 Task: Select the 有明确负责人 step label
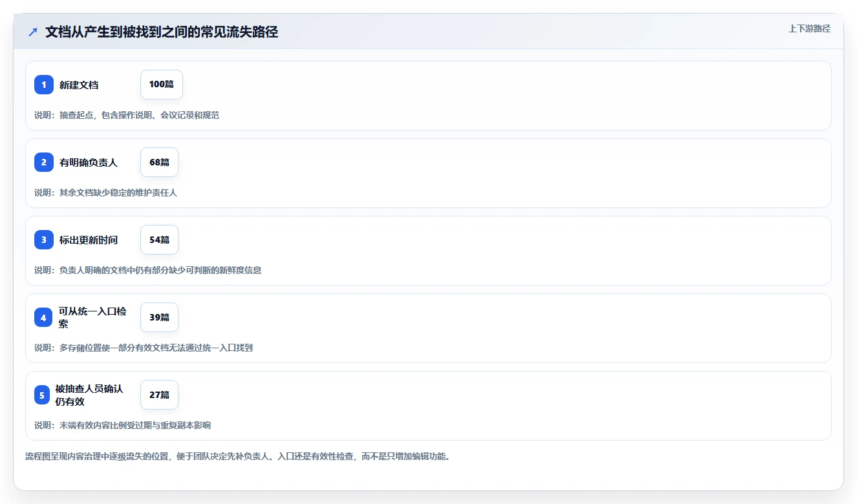coord(89,162)
